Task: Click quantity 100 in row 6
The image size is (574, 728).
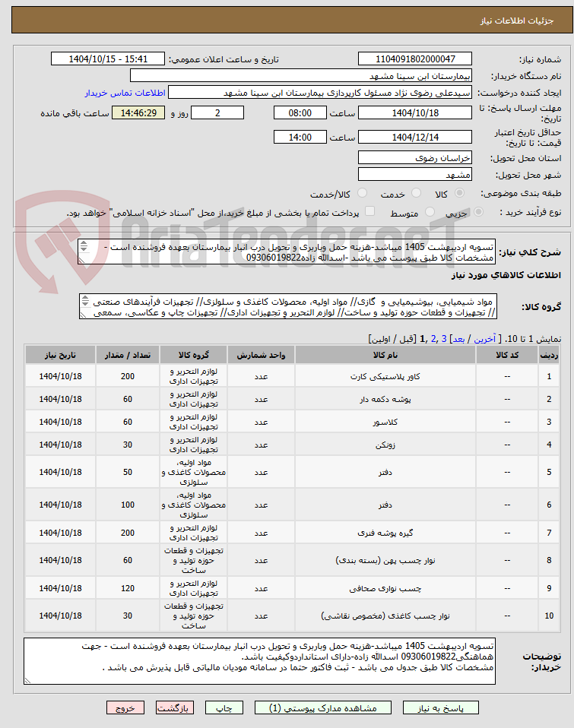Action: [128, 505]
